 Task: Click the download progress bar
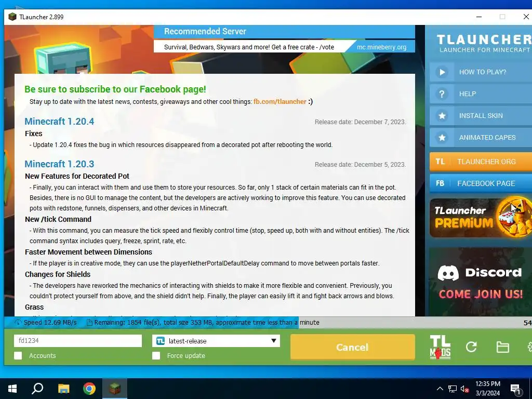click(268, 322)
